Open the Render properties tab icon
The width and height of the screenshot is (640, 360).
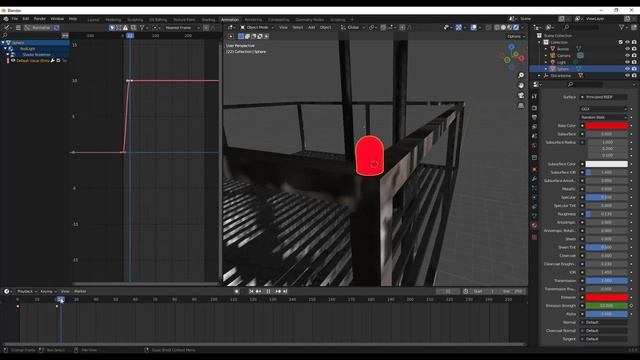[534, 108]
